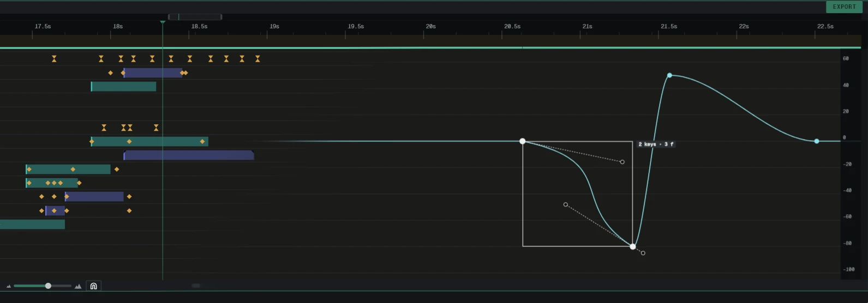Select the white curve keyframe at value 0
The image size is (868, 303).
point(522,141)
